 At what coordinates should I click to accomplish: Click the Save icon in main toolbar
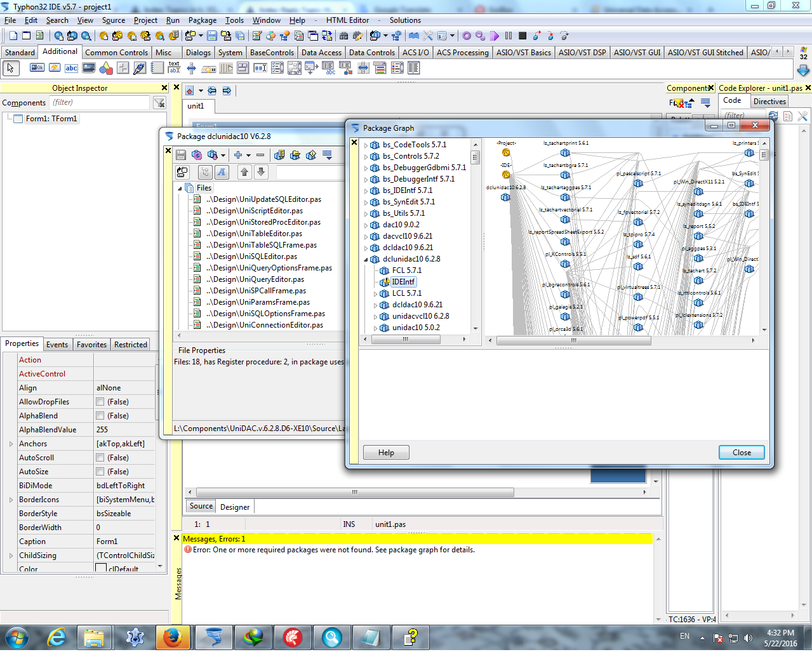pos(212,36)
